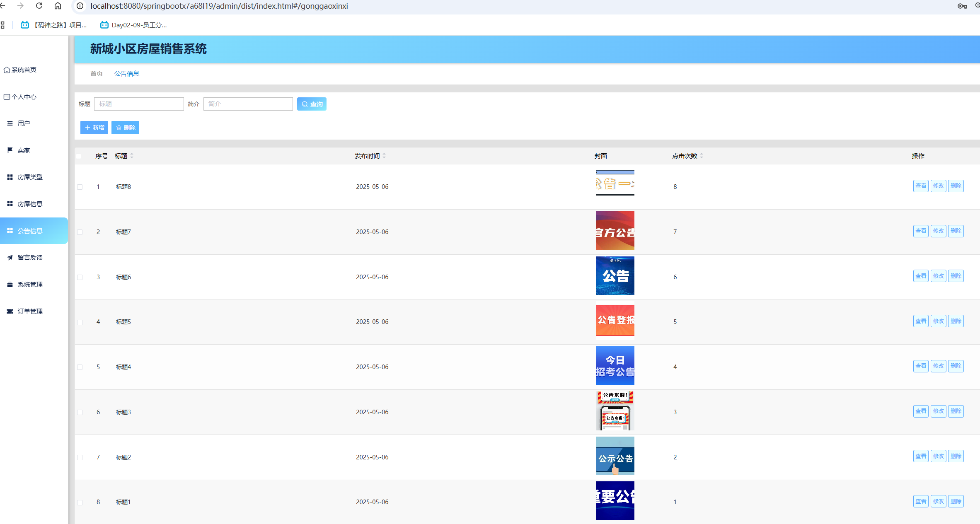The image size is (980, 524).
Task: Check the checkbox for row 标题5
Action: coord(80,322)
